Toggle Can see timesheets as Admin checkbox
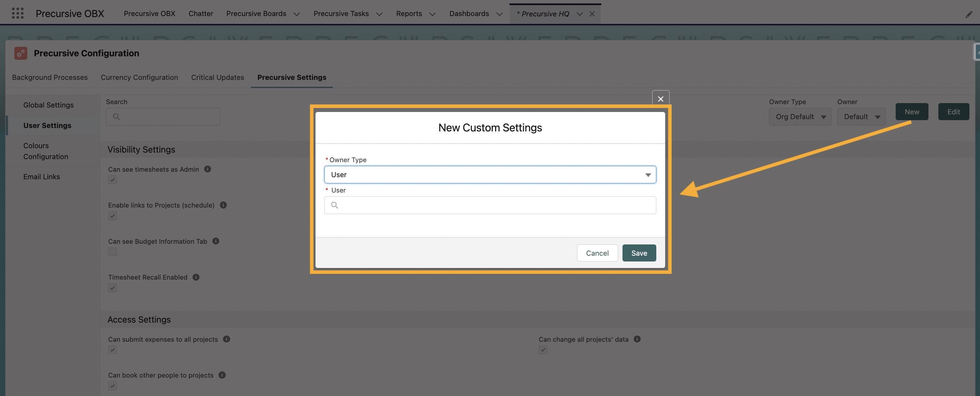Viewport: 980px width, 396px height. click(x=112, y=180)
